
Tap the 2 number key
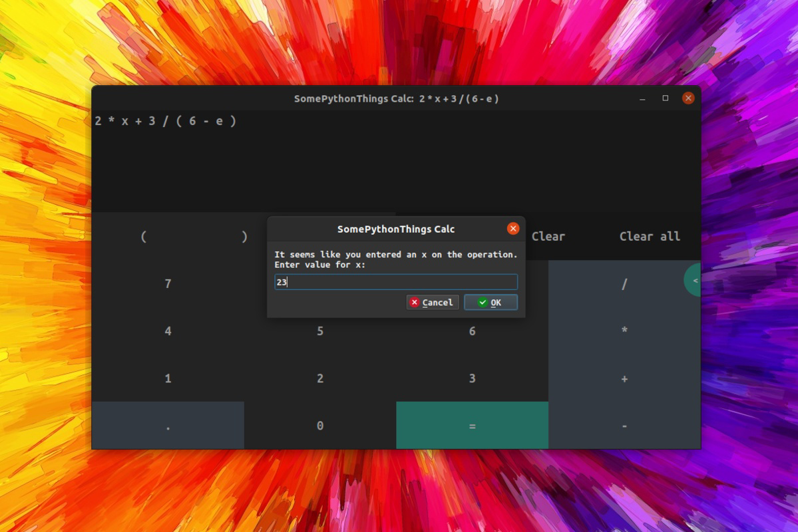point(320,378)
